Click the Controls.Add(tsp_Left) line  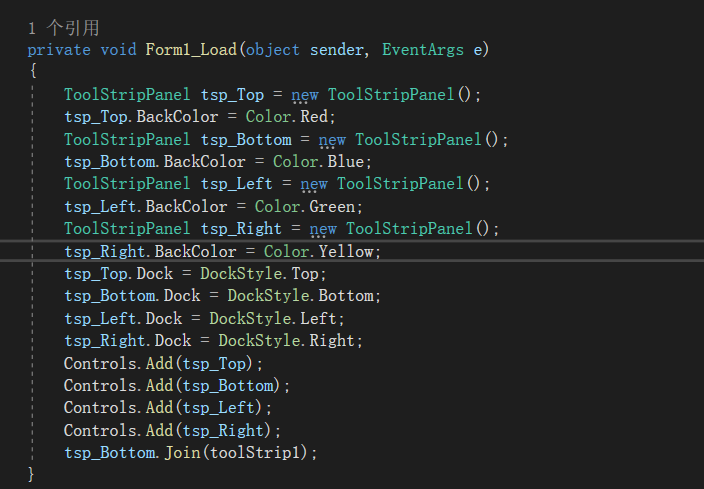(x=168, y=408)
